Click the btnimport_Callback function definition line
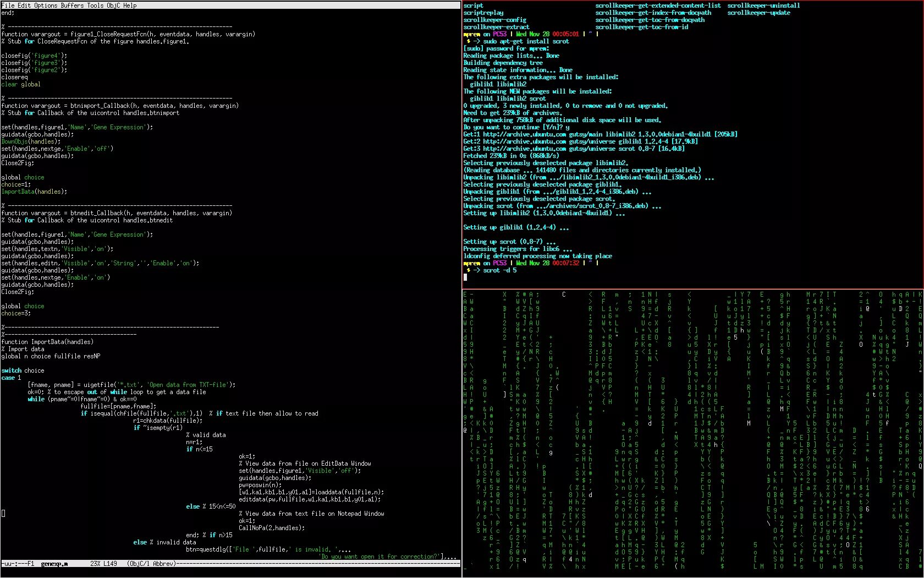Viewport: 924px width, 578px height. point(120,106)
